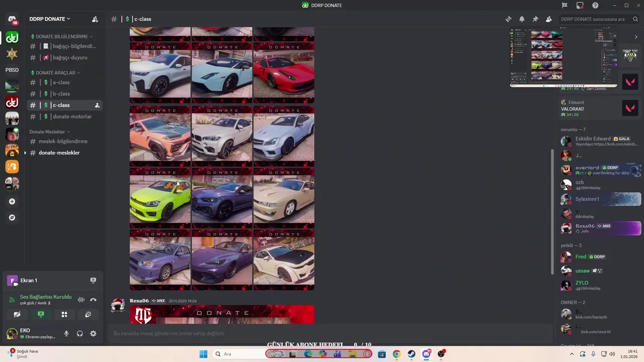The height and width of the screenshot is (362, 644).
Task: Open overlord member in sorumlu list
Action: pos(600,170)
